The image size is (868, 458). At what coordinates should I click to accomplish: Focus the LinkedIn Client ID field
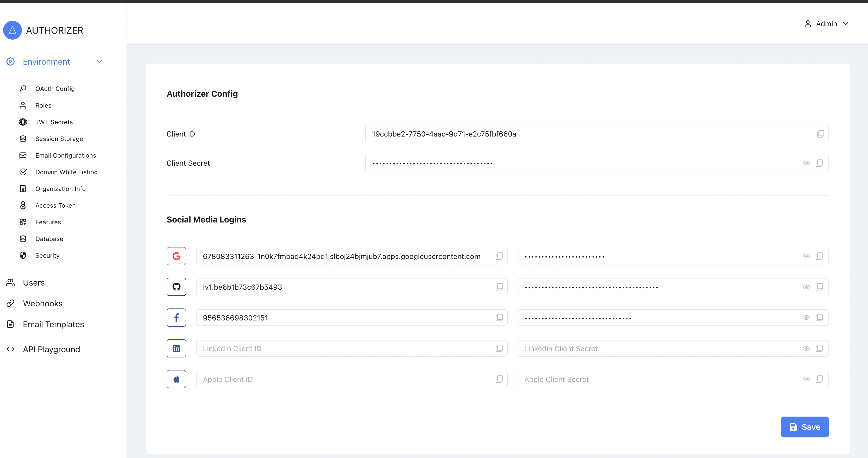coord(351,348)
